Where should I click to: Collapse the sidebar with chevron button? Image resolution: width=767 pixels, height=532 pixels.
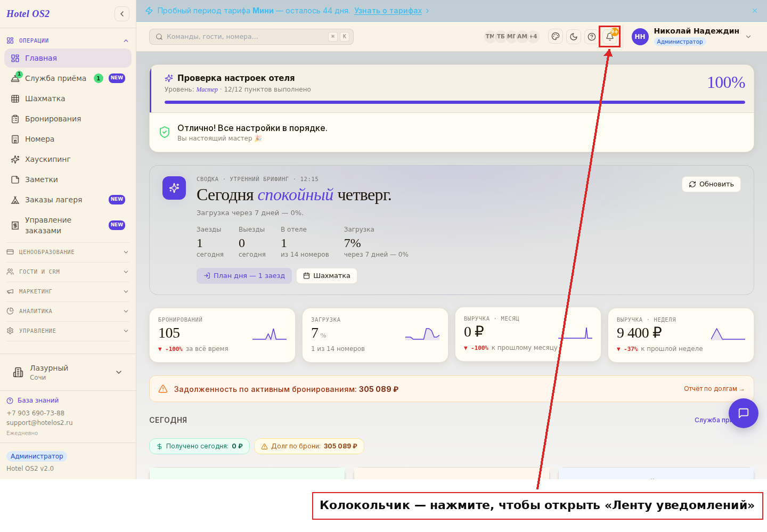coord(122,14)
